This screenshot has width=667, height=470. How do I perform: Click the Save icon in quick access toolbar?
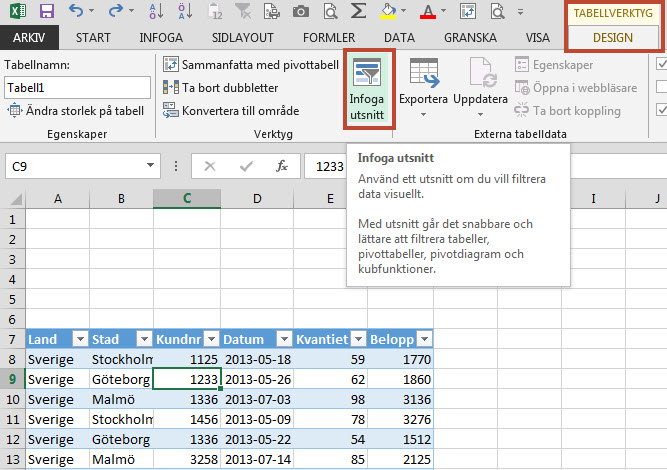pos(47,11)
